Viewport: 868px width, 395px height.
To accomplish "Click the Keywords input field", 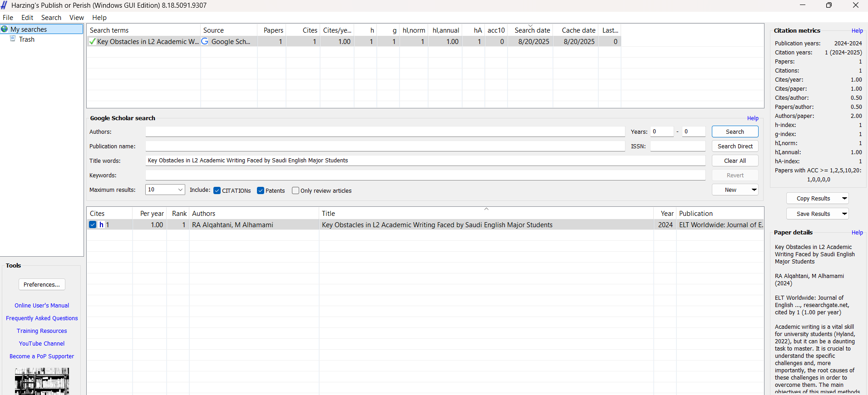I will 425,175.
